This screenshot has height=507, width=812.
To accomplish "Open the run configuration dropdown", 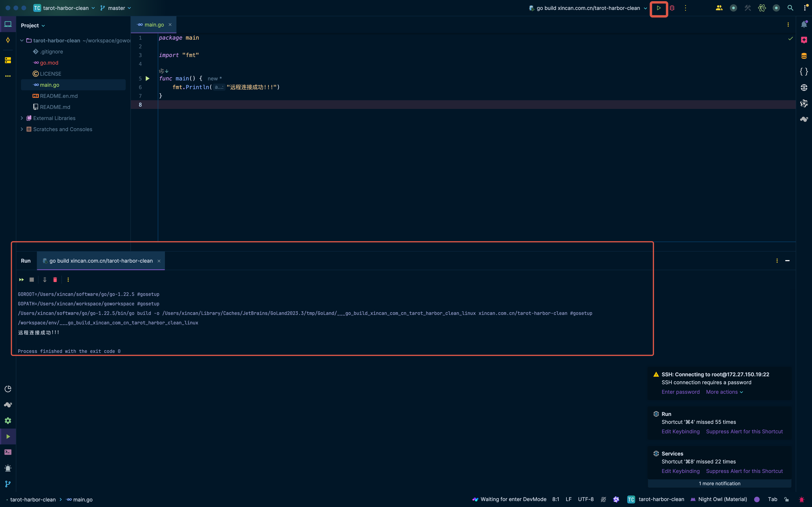I will point(588,8).
